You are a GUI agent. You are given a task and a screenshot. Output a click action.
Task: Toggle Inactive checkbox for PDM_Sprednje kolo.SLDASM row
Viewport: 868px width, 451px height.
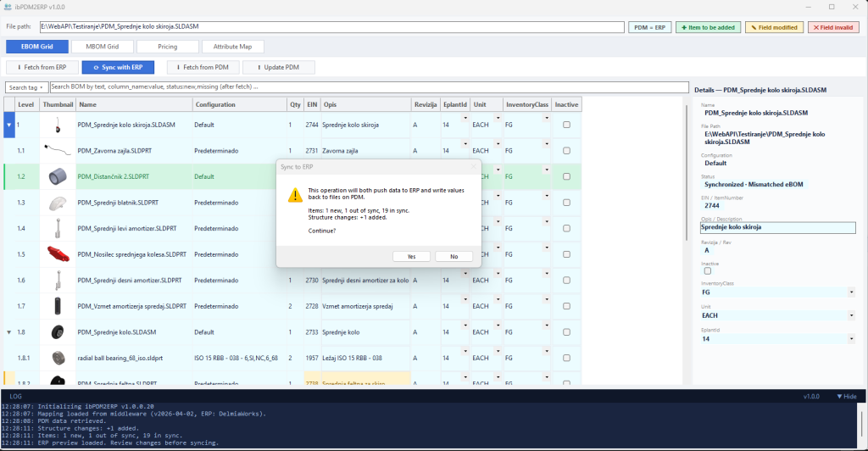click(566, 332)
